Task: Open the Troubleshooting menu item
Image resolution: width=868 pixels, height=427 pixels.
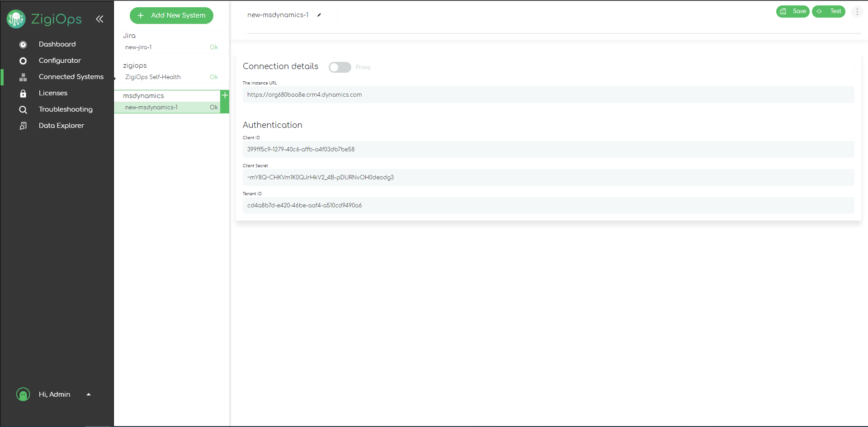Action: pos(66,109)
